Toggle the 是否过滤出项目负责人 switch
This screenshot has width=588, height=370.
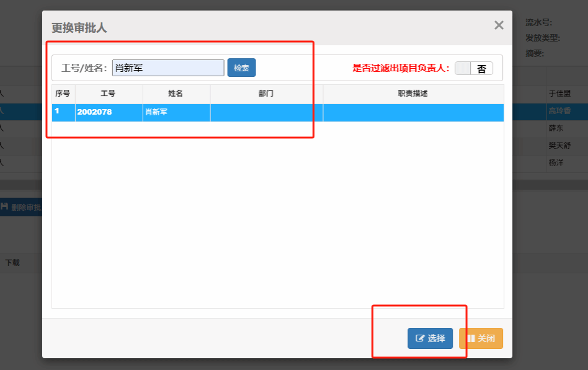[x=474, y=68]
